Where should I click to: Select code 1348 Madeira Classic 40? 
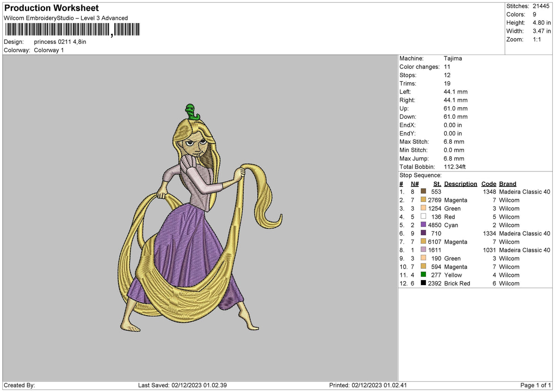(x=517, y=191)
